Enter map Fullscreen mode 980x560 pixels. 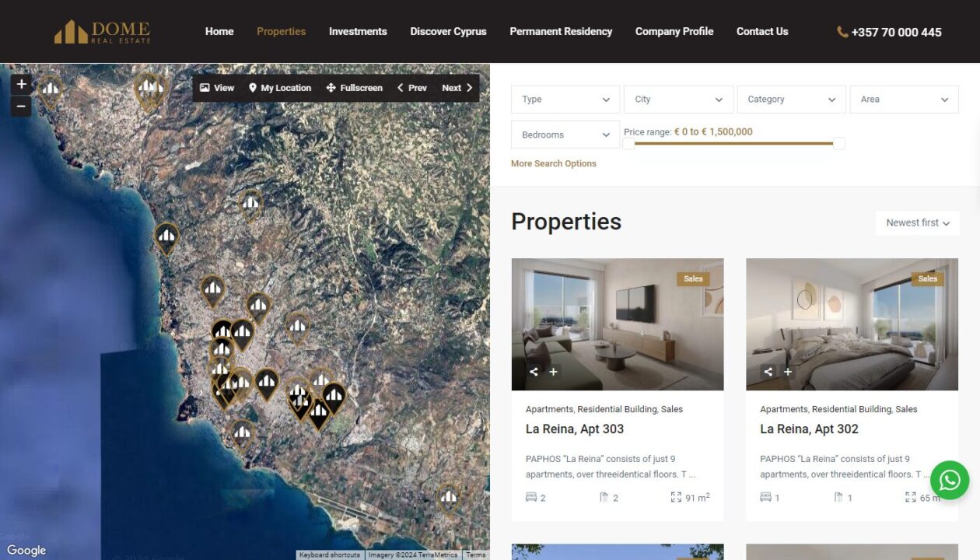(x=355, y=88)
